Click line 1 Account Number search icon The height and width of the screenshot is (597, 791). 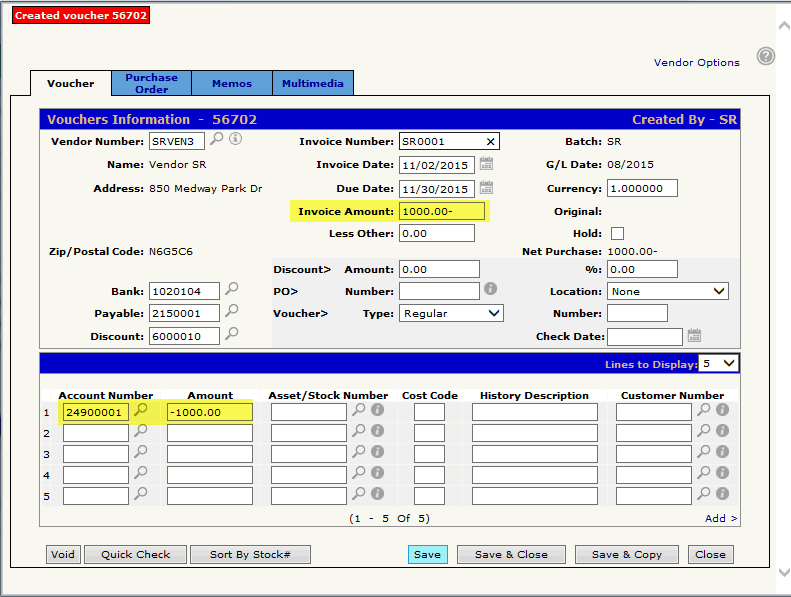tap(141, 410)
